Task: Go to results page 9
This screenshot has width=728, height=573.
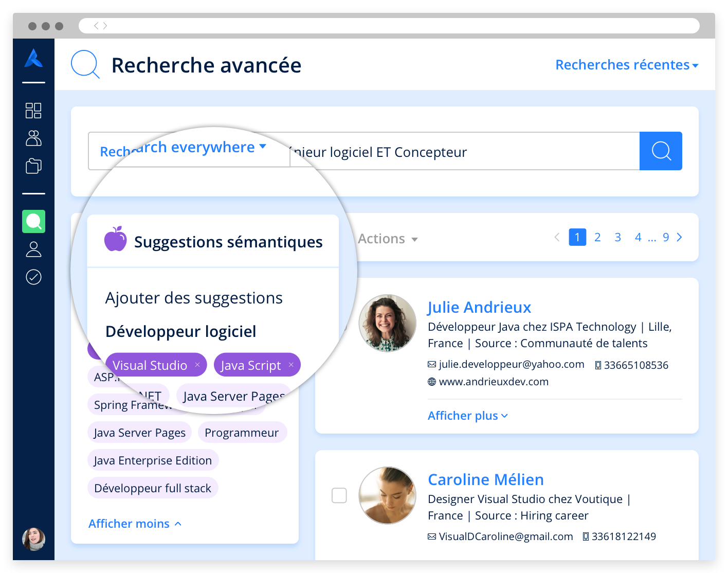Action: click(x=666, y=237)
